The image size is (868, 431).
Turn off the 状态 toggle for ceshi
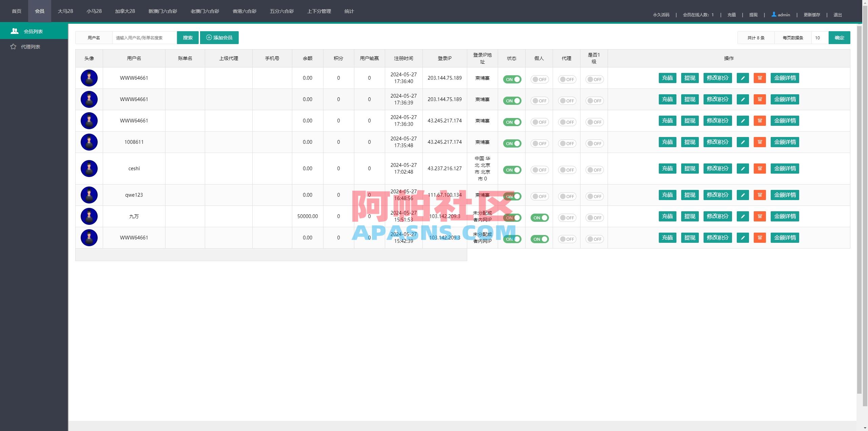(512, 170)
